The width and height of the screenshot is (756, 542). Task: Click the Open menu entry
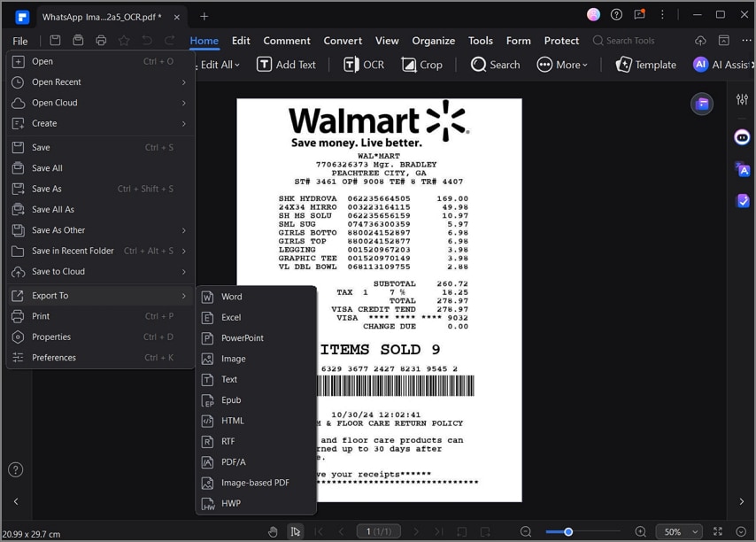click(x=100, y=61)
